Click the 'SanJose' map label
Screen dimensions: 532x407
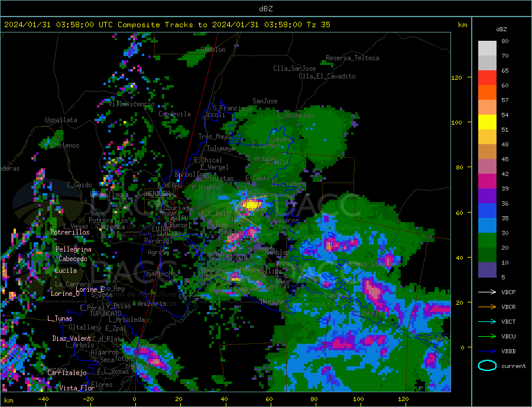(x=265, y=101)
